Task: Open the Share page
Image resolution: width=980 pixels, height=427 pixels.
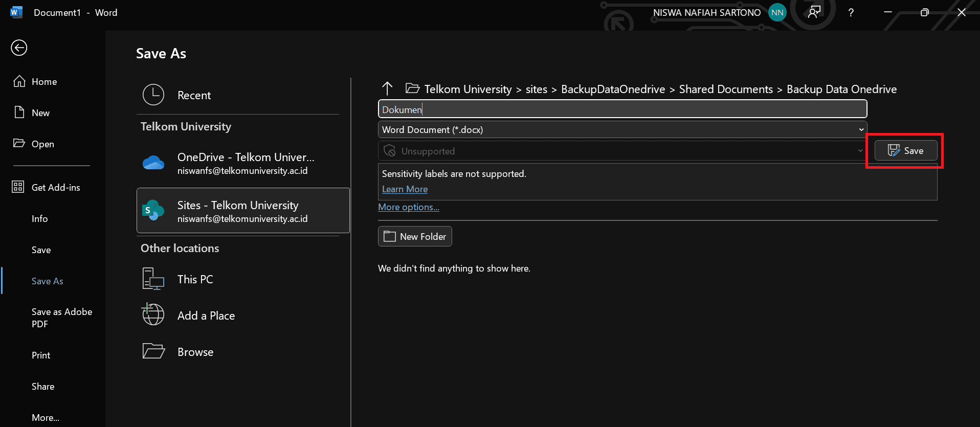Action: click(x=43, y=387)
